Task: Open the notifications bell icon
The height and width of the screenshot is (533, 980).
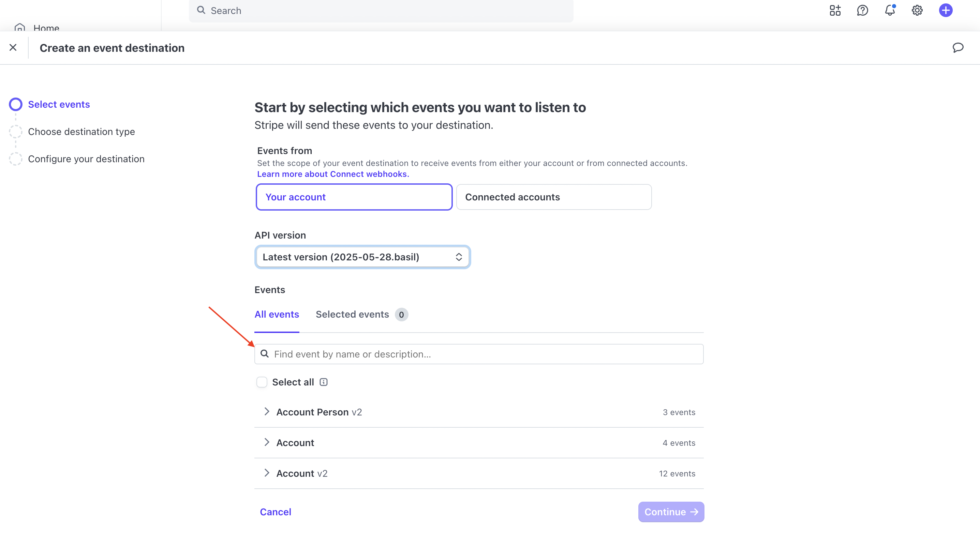Action: click(x=889, y=10)
